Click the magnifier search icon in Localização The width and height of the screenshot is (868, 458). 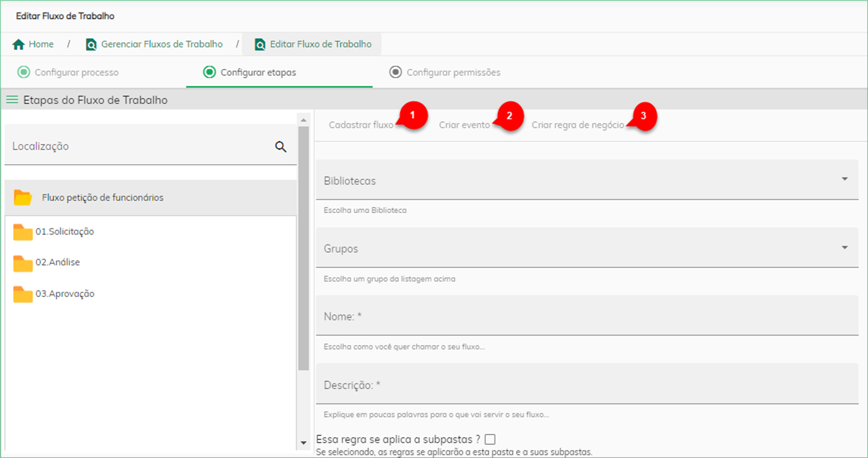280,147
